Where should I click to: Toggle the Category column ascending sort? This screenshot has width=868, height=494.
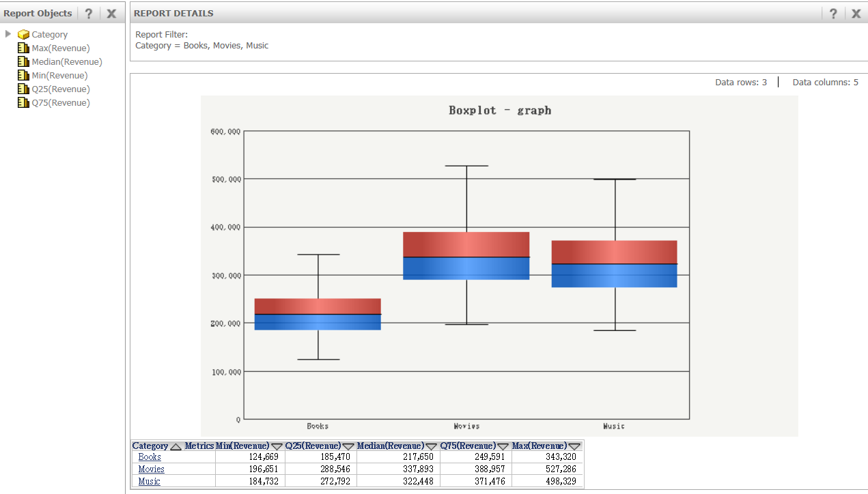coord(176,446)
